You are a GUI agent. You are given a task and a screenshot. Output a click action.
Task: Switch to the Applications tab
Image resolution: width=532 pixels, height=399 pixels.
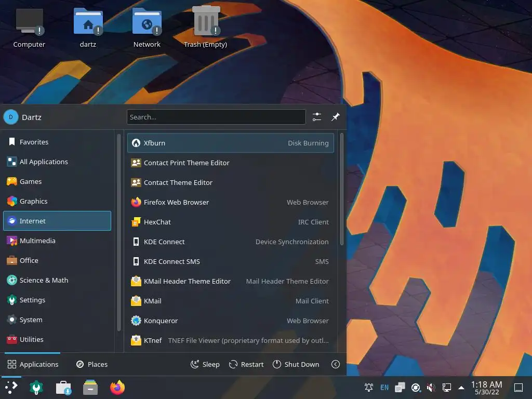[x=33, y=364]
